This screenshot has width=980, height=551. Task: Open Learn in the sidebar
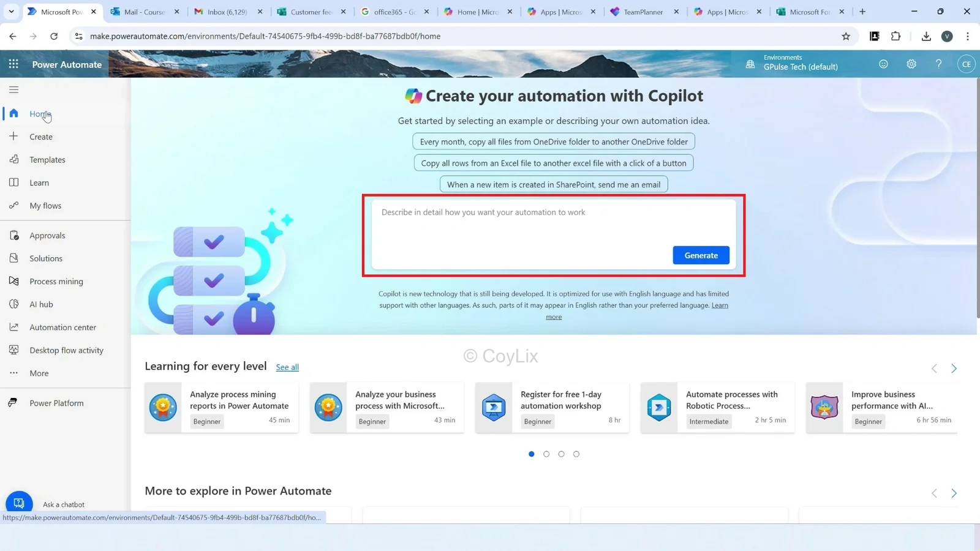39,182
